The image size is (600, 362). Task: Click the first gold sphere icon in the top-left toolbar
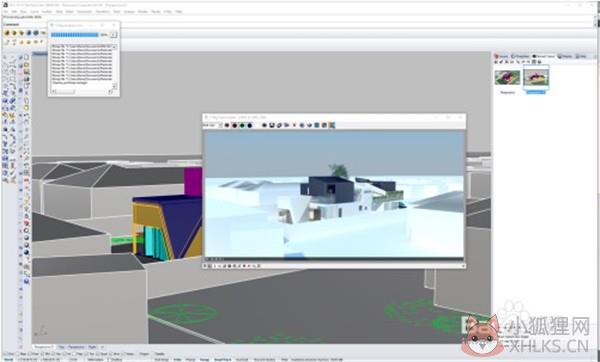point(7,33)
